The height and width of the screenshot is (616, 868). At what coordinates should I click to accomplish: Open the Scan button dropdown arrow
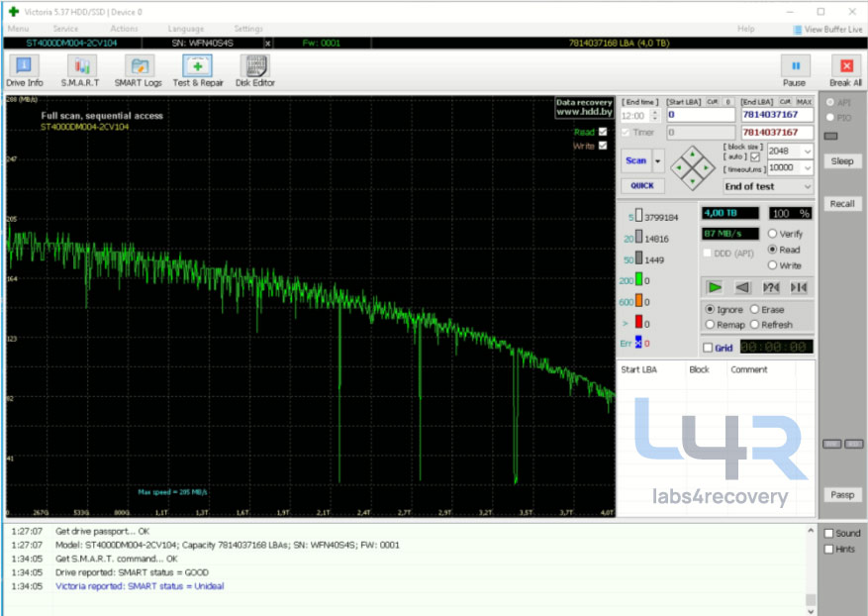point(657,161)
